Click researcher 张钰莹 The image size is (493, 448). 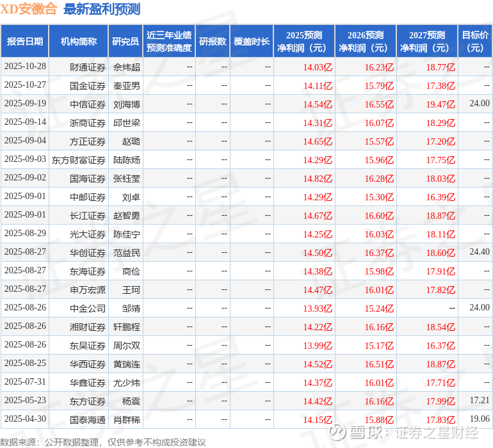point(127,179)
